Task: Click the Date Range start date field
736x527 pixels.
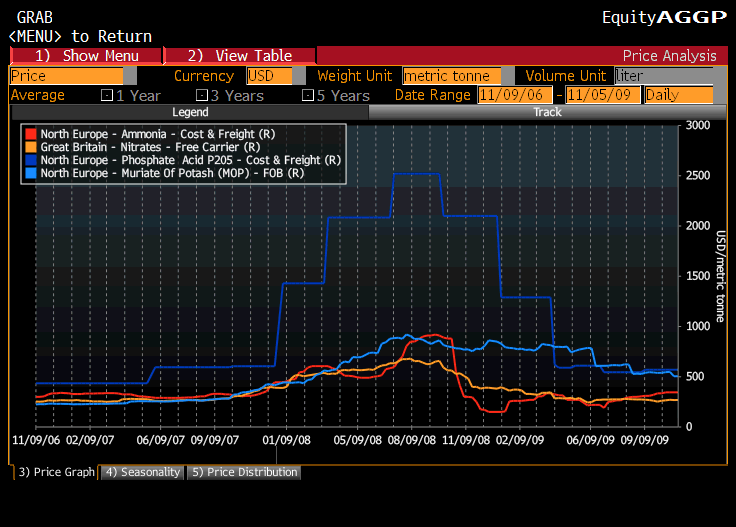Action: (515, 95)
